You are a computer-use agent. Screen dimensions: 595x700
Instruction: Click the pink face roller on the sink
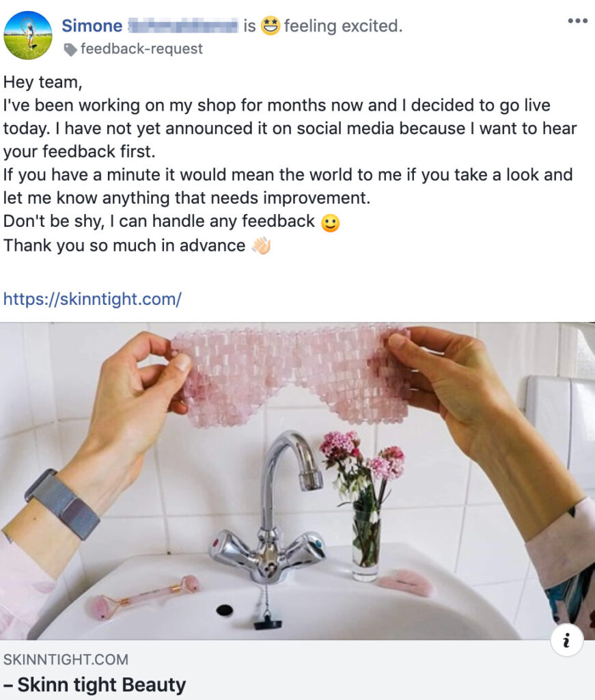[142, 597]
